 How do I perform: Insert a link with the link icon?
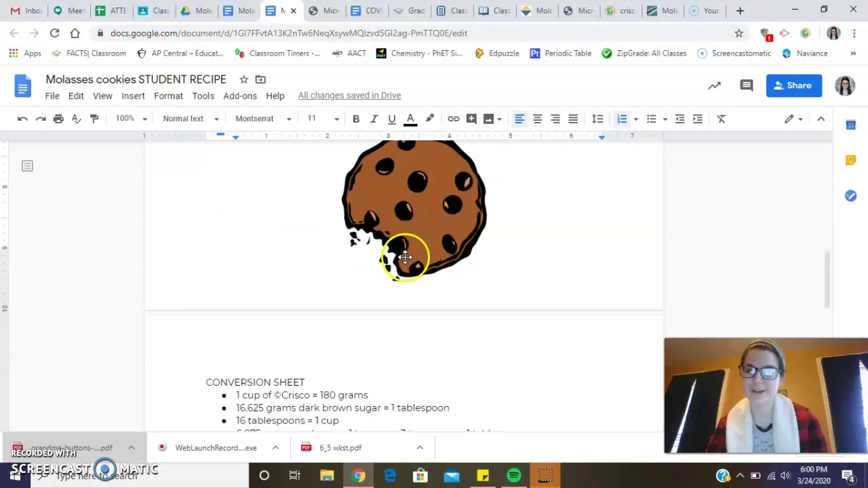pyautogui.click(x=454, y=119)
